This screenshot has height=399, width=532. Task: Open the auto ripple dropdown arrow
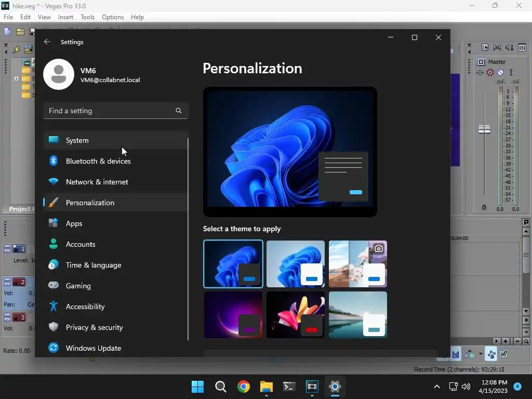click(481, 354)
